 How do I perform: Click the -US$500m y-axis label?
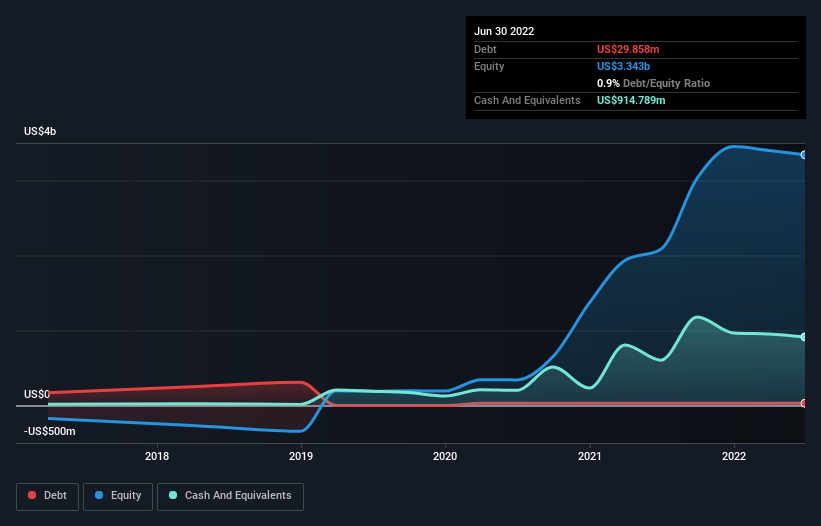(x=50, y=431)
